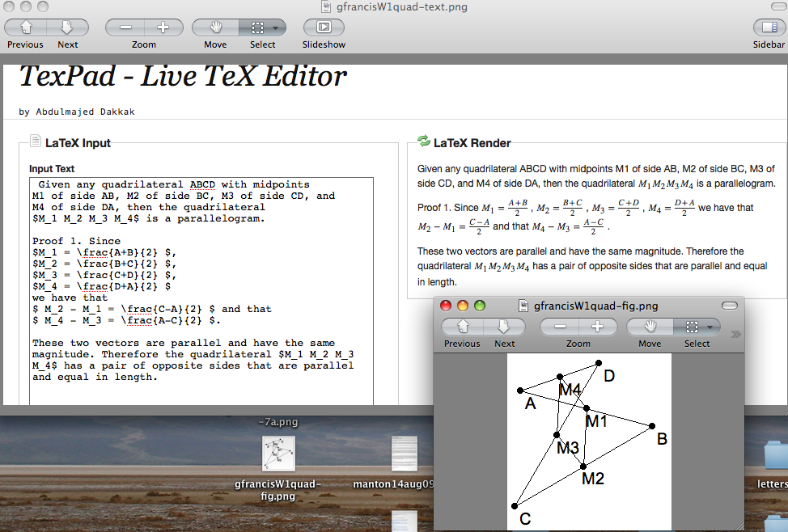Click the Previous arrow in main Preview toolbar
The width and height of the screenshot is (788, 532).
(x=25, y=27)
